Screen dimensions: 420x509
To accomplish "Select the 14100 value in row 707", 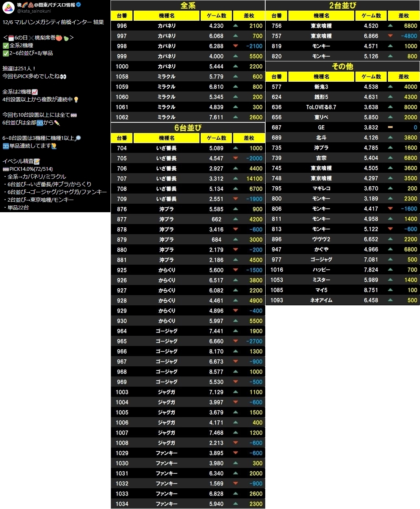I will 254,178.
